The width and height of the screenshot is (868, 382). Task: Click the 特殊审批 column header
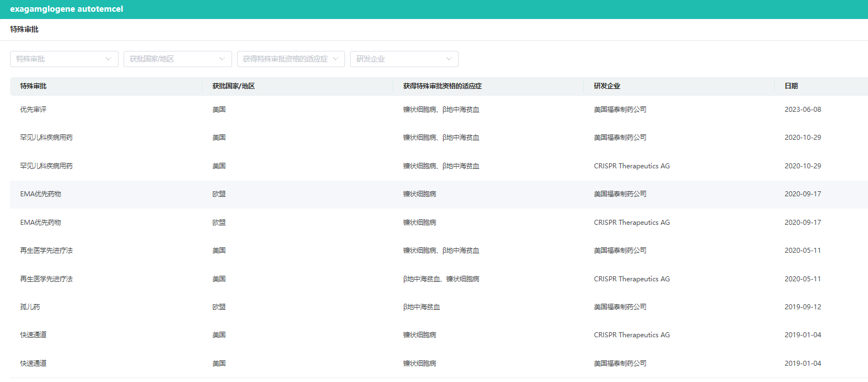34,86
